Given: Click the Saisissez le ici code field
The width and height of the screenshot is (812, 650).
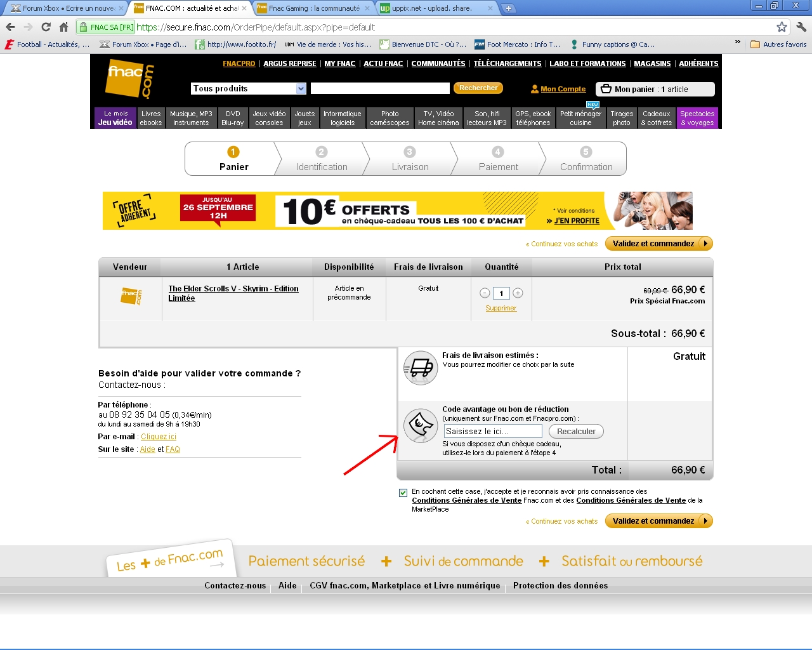Looking at the screenshot, I should (x=493, y=432).
